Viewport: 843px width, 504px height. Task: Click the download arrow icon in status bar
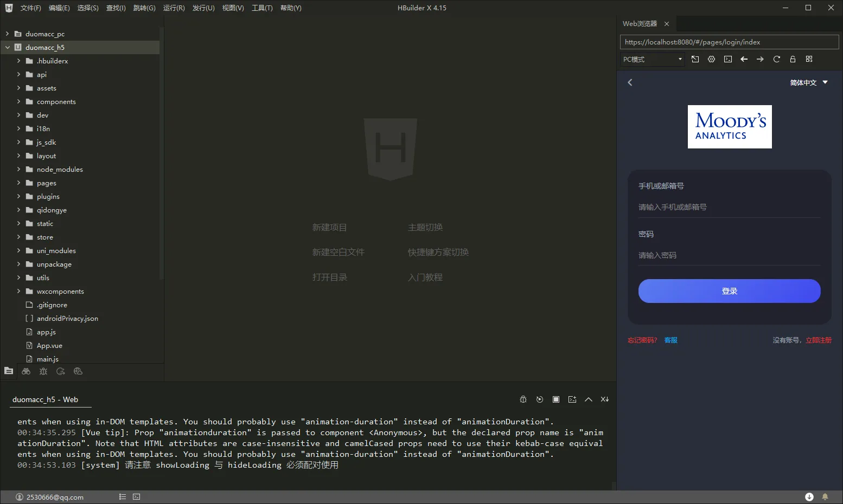809,497
